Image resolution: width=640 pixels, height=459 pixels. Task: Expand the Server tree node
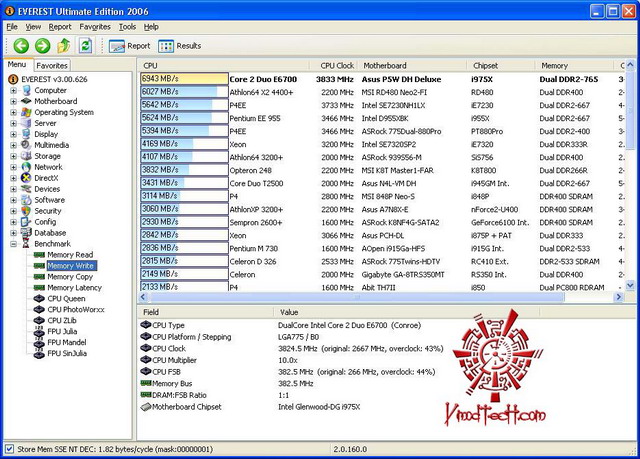tap(13, 123)
